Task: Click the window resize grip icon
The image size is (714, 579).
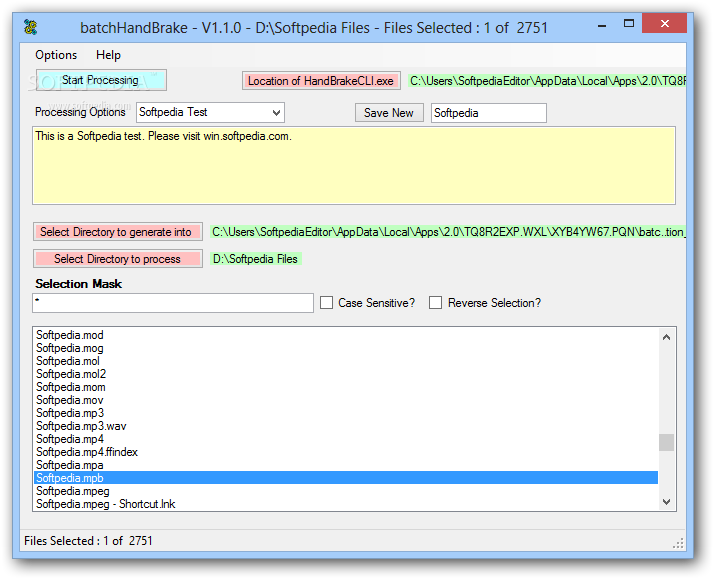Action: (x=678, y=543)
